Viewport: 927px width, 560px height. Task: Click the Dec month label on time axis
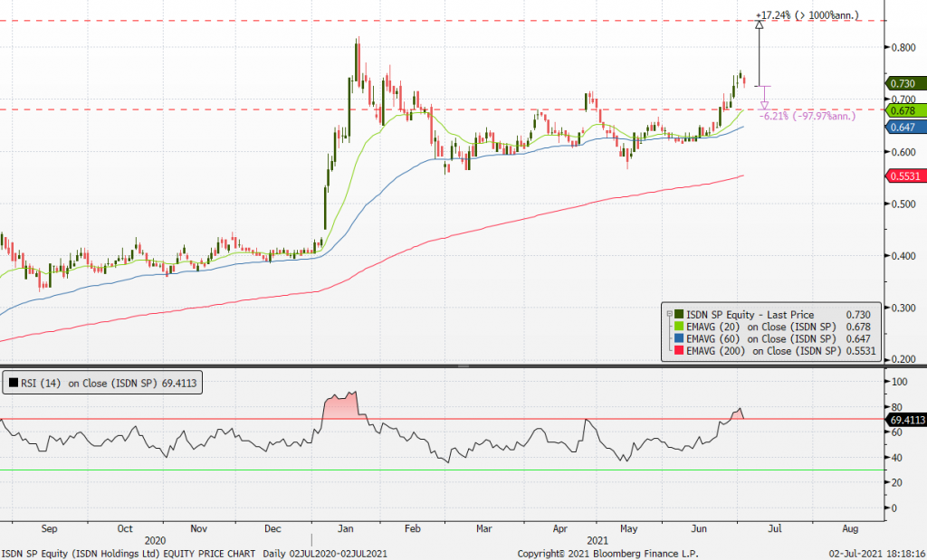pos(272,528)
